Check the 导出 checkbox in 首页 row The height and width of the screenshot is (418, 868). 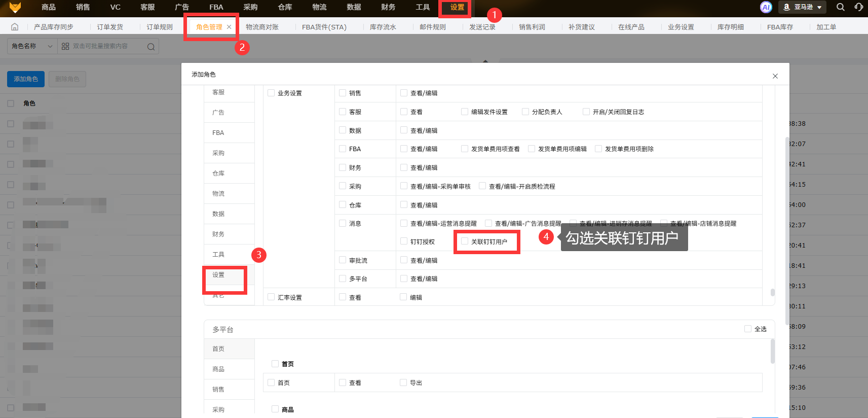tap(403, 382)
